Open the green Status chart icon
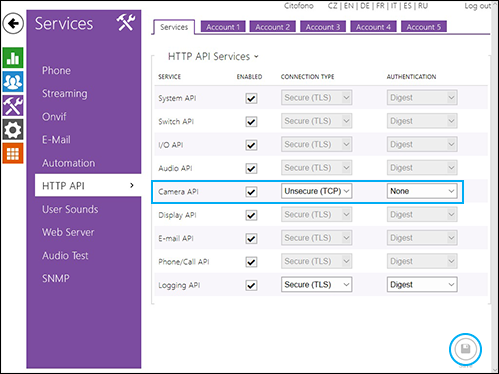The image size is (499, 374). point(13,58)
